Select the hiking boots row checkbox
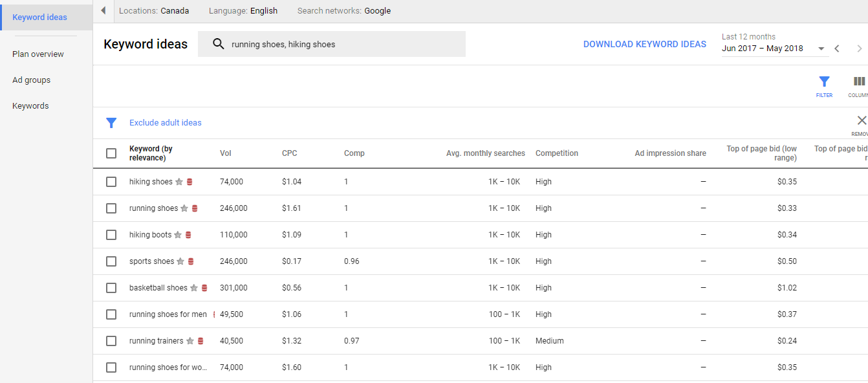The height and width of the screenshot is (383, 868). (x=111, y=235)
